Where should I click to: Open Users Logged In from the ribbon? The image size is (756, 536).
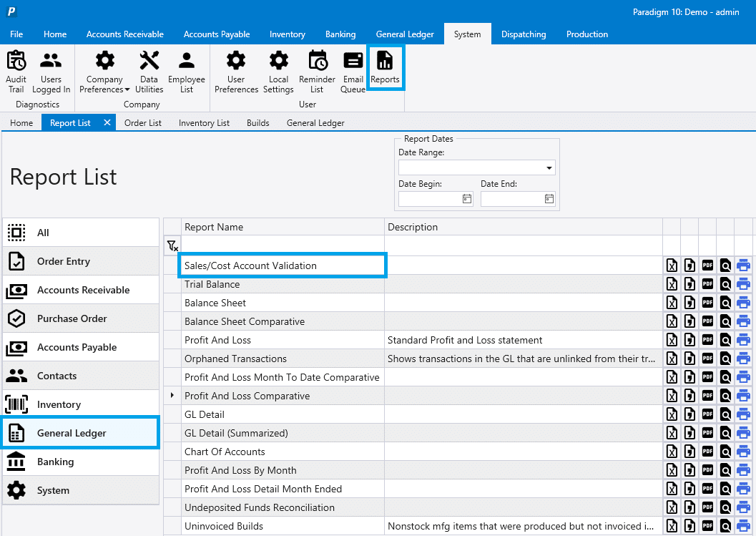[x=51, y=72]
